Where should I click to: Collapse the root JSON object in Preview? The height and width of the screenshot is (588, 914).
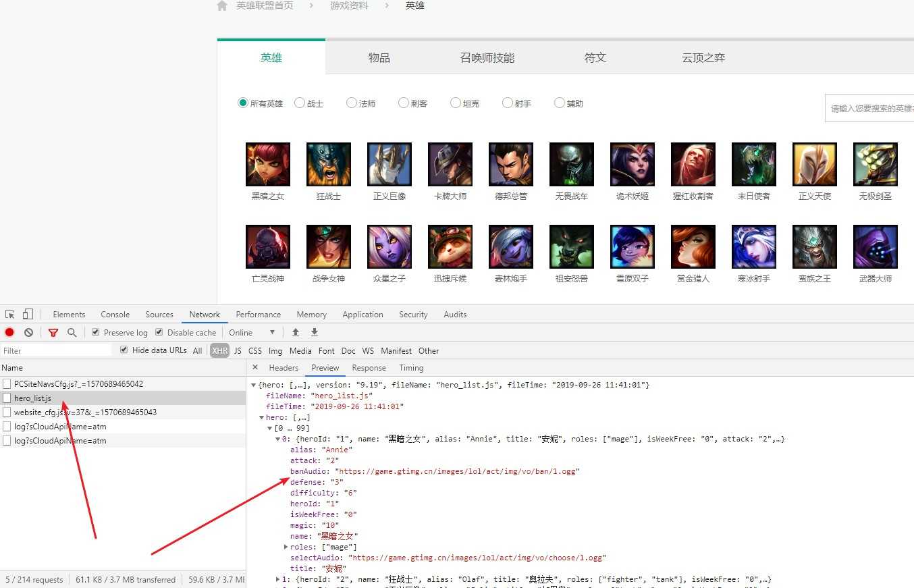253,385
